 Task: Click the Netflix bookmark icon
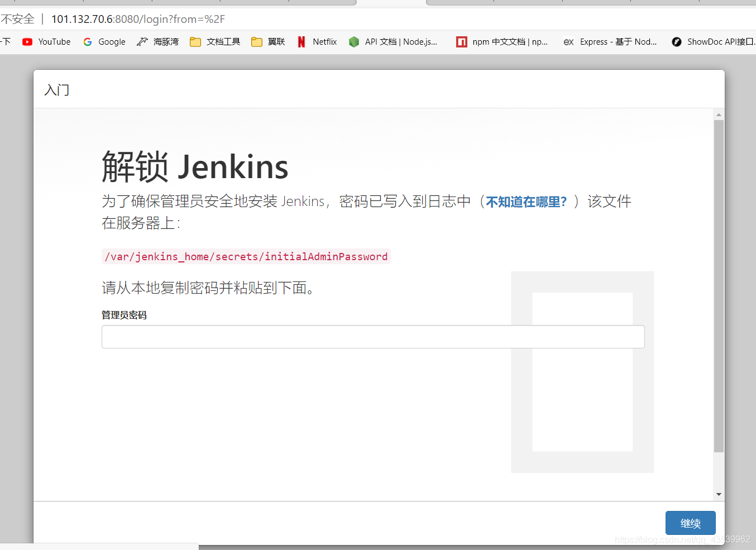click(302, 42)
